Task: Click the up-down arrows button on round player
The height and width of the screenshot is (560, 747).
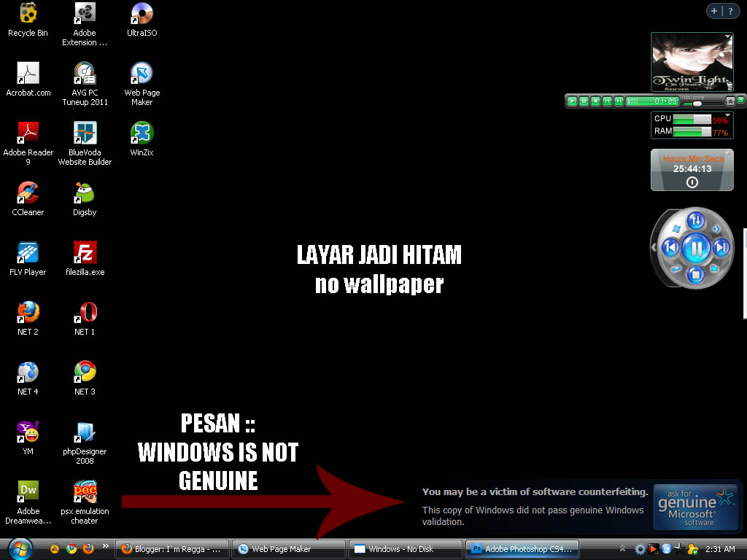Action: pos(695,220)
